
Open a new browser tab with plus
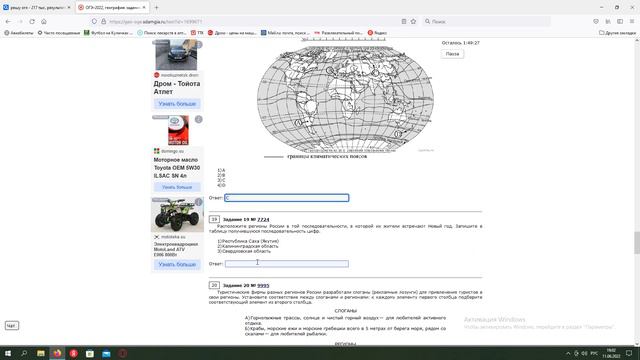[x=156, y=7]
